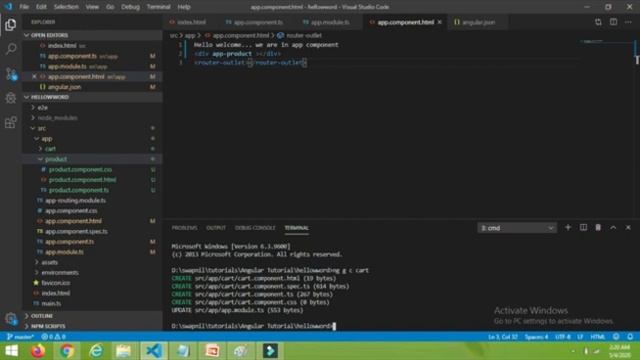This screenshot has width=640, height=360.
Task: Click the master branch indicator in status bar
Action: point(20,337)
